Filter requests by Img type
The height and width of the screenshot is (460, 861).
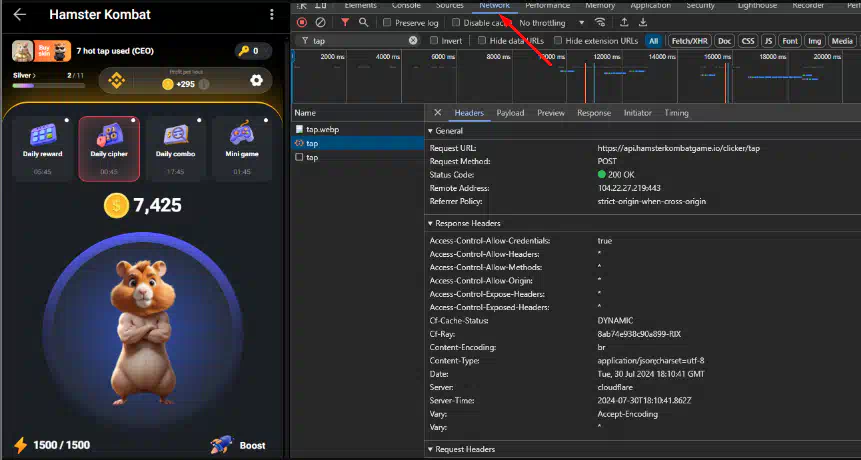[815, 41]
